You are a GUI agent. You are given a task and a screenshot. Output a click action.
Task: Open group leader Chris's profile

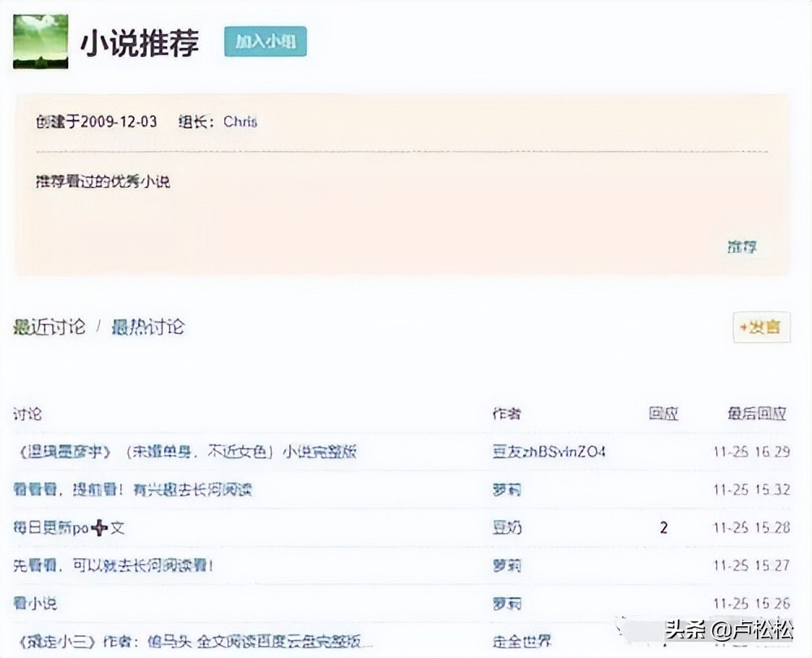(240, 122)
